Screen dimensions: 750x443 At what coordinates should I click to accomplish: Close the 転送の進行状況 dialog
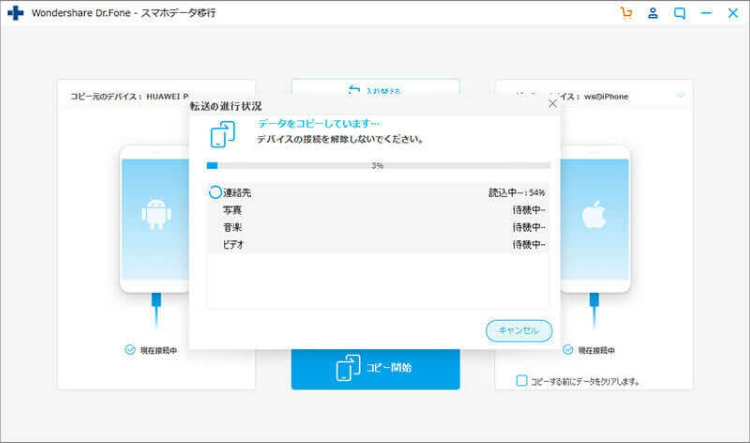[552, 103]
